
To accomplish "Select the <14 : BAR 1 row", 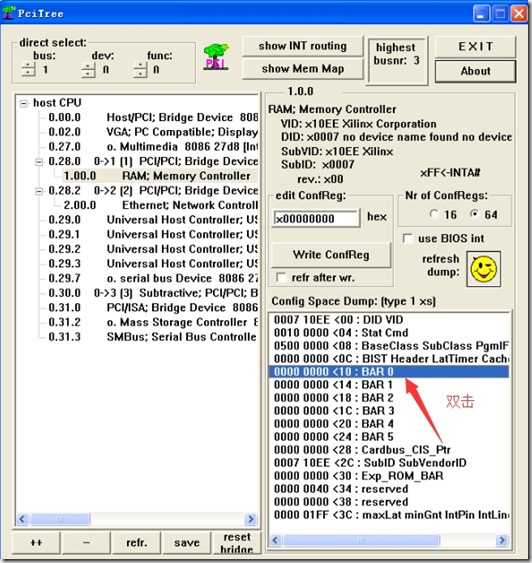I will point(389,385).
